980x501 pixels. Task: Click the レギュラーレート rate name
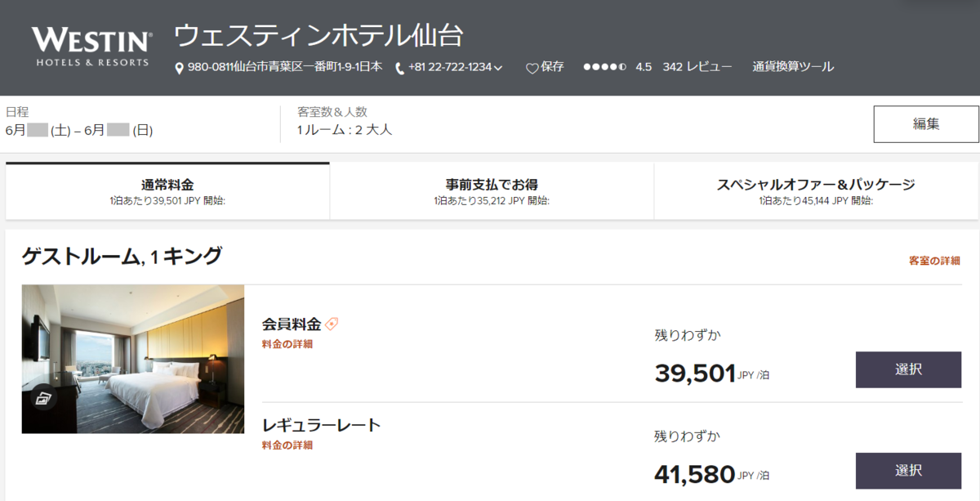[322, 425]
